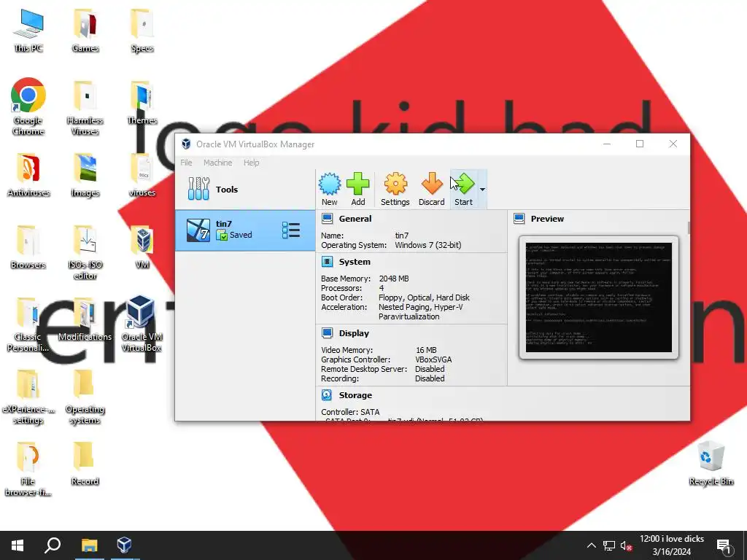Click the muted volume tray icon
This screenshot has height=560, width=747.
[626, 545]
